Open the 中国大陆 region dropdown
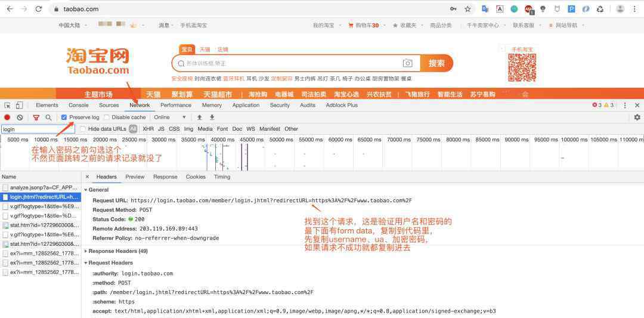Image resolution: width=644 pixels, height=318 pixels. tap(72, 26)
